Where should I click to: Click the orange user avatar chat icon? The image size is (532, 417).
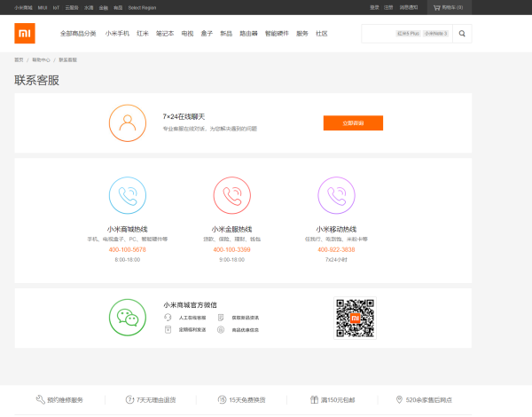point(128,123)
